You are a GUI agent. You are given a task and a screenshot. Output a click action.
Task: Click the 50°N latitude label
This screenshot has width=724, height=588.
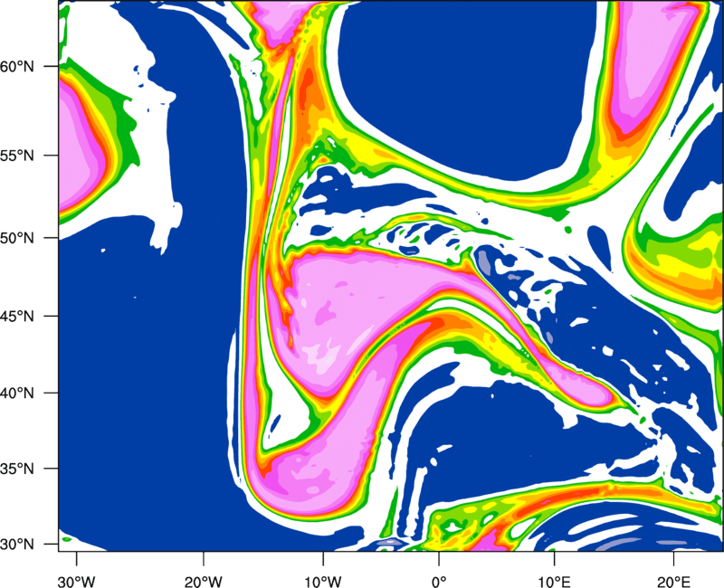(17, 238)
